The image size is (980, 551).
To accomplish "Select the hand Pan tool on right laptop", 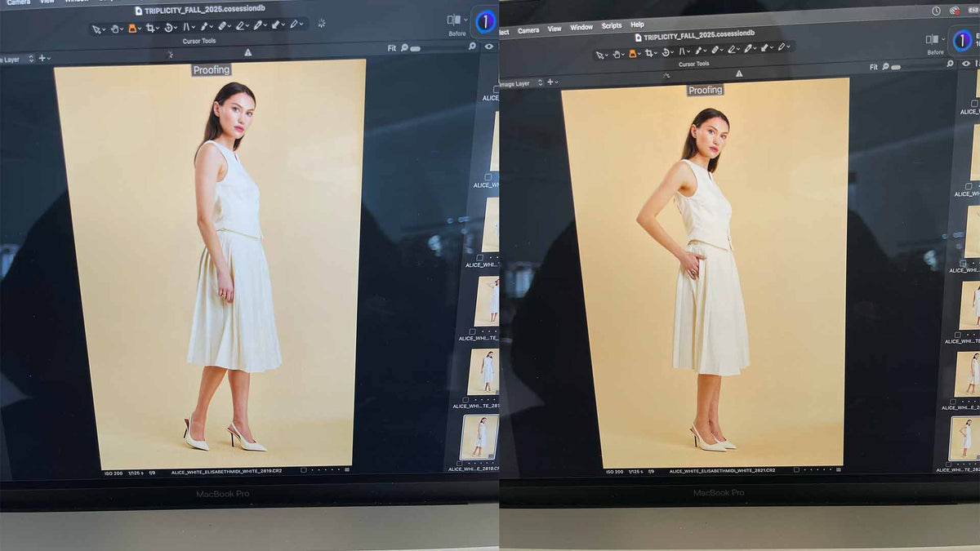I will 617,54.
